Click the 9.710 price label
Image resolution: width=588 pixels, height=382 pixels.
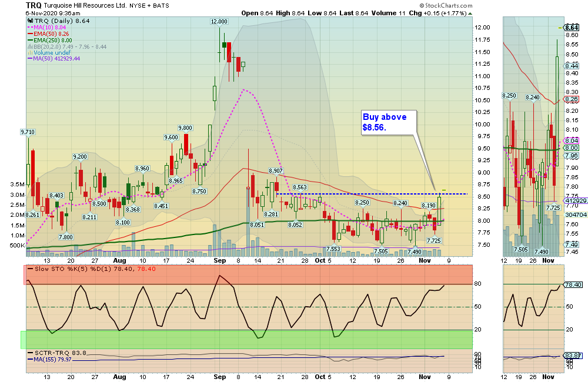pyautogui.click(x=28, y=132)
